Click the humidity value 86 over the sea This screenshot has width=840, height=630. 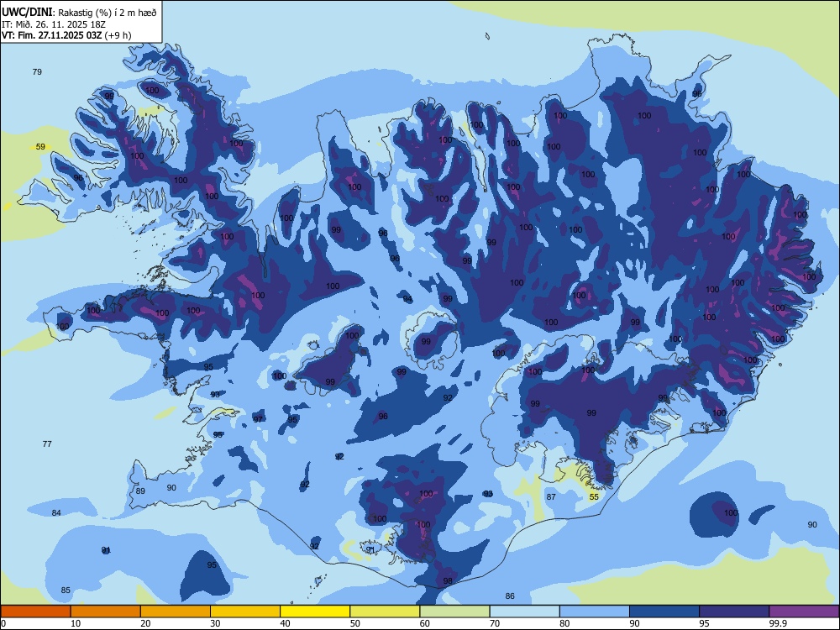[510, 596]
